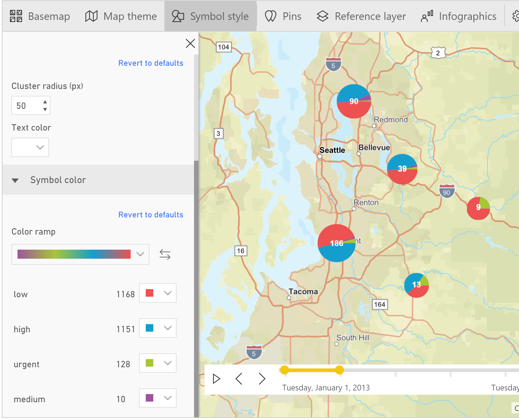
Task: Reverse the color ramp direction
Action: click(x=165, y=254)
